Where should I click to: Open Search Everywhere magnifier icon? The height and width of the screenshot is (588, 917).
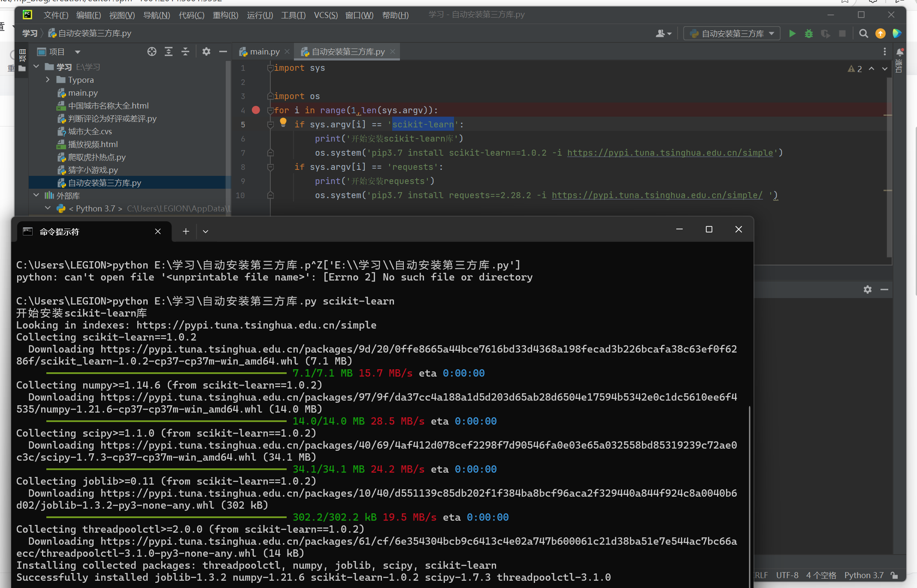tap(863, 33)
